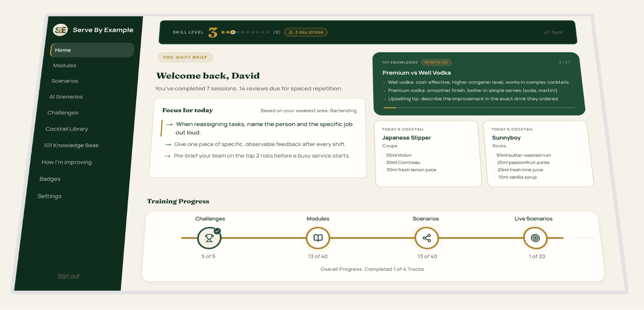644x310 pixels.
Task: Click the Welcome back, David heading
Action: pyautogui.click(x=208, y=76)
